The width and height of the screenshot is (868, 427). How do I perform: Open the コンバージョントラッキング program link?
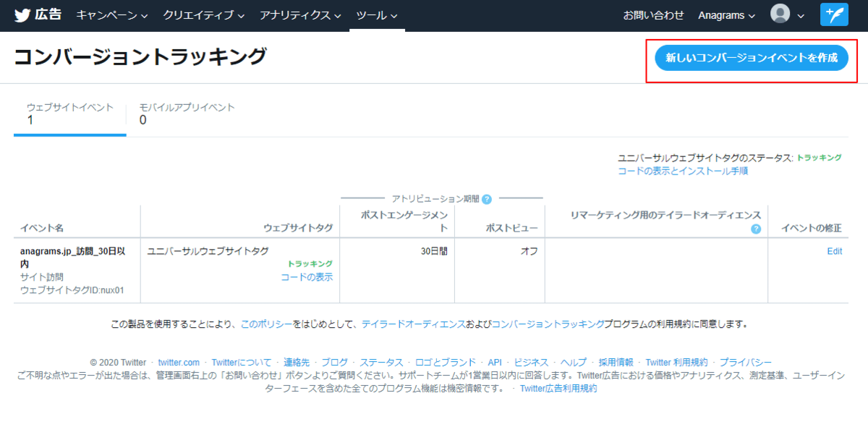[548, 324]
